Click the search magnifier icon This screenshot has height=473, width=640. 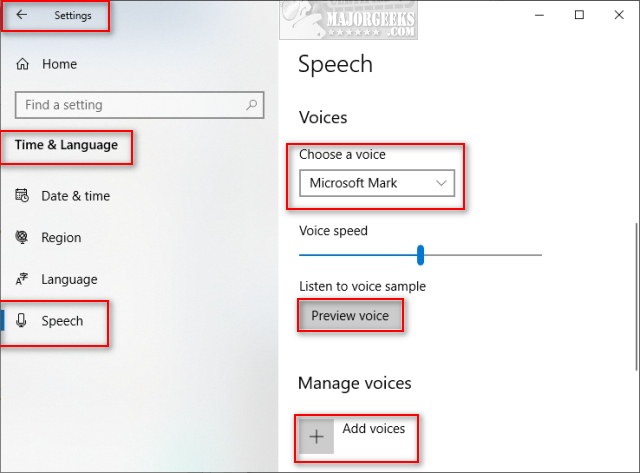coord(252,105)
